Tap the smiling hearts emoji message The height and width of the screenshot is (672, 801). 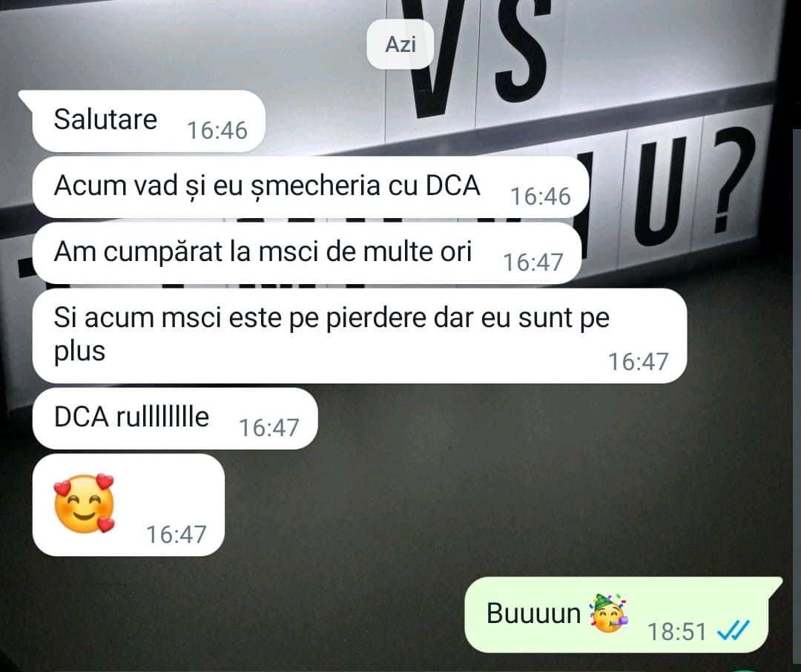[85, 504]
